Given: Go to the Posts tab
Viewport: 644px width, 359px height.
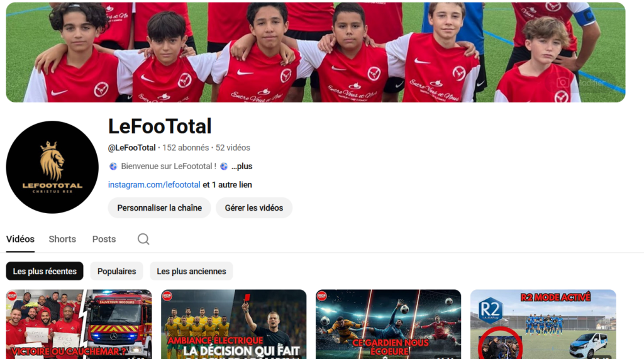Looking at the screenshot, I should coord(104,239).
